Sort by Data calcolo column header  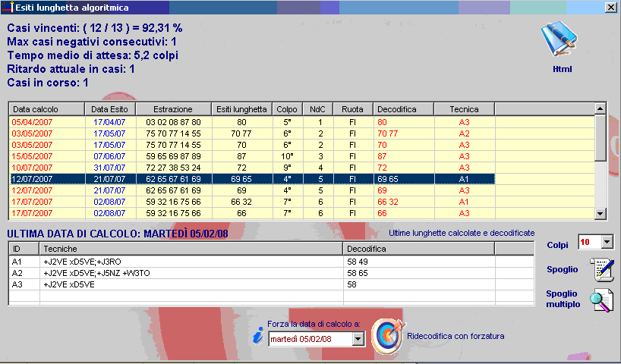pyautogui.click(x=47, y=109)
